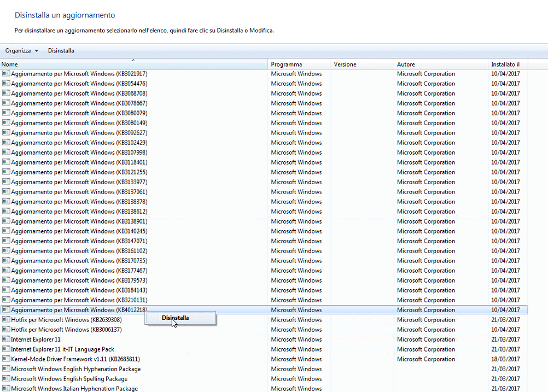Click date 18/03/2017 of Kernel-Mode Driver row
548x392 pixels.
[x=505, y=359]
